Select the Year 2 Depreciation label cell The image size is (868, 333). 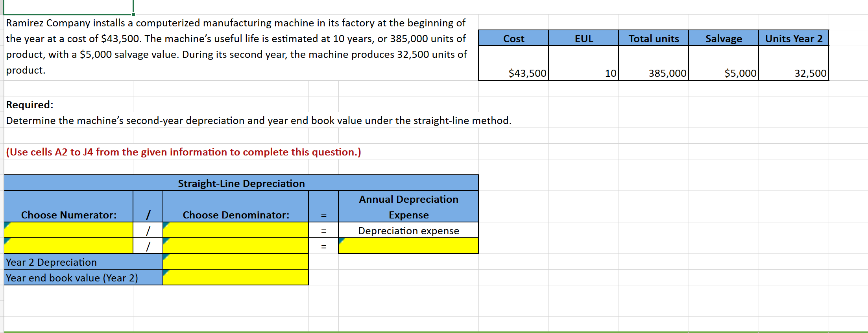[83, 262]
